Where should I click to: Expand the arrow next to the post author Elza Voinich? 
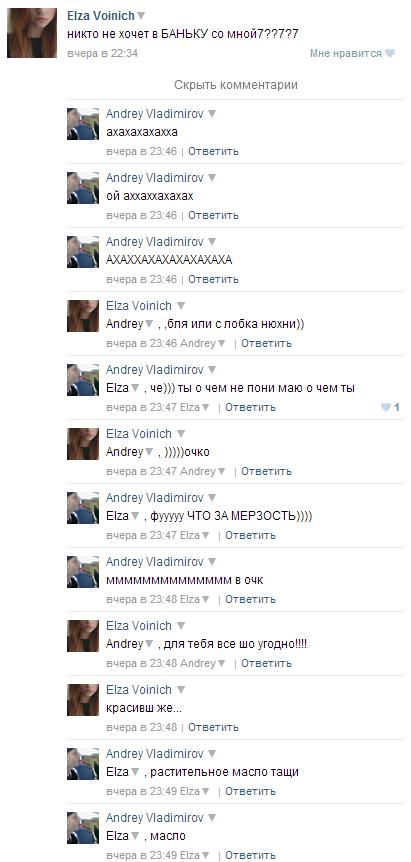click(x=141, y=16)
